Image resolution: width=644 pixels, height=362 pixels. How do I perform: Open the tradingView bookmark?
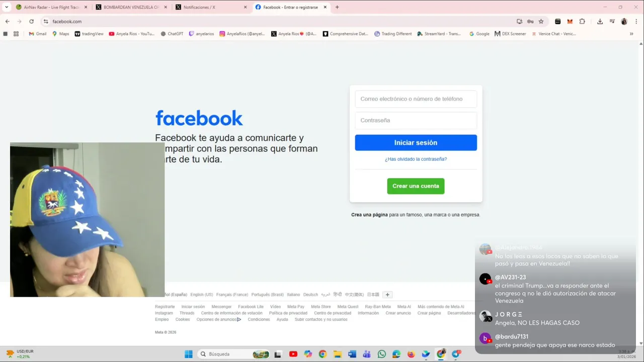coord(89,34)
